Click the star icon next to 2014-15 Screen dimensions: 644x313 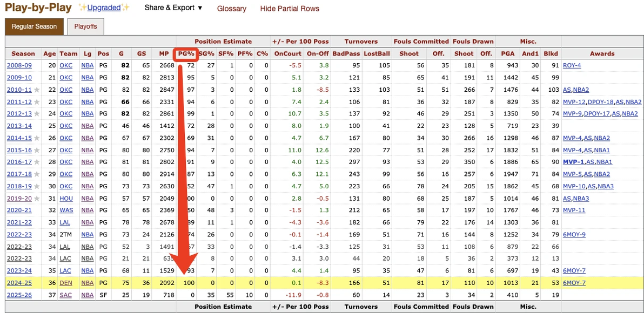[37, 138]
